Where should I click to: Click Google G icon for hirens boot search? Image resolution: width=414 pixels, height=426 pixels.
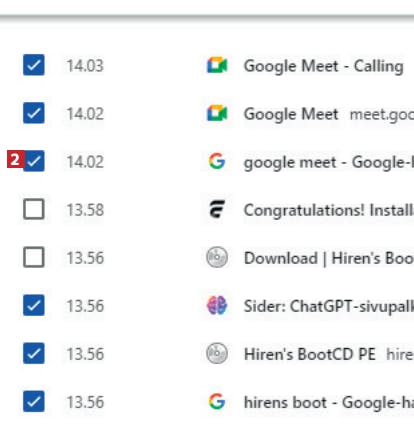[217, 401]
